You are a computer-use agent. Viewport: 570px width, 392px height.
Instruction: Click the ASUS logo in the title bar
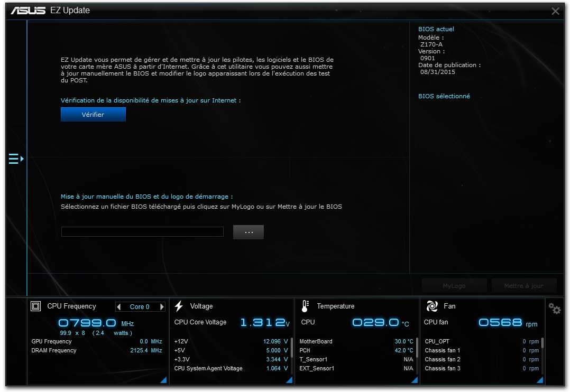(28, 11)
